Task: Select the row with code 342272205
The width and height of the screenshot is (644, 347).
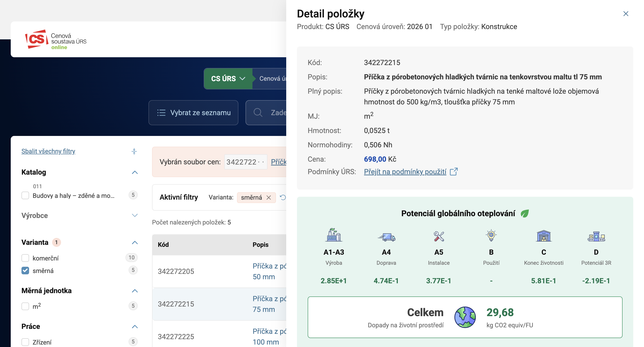Action: [x=176, y=271]
